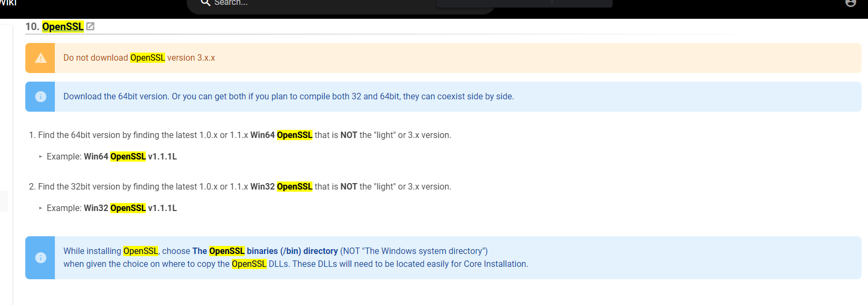Click step 1 'Find the 64bit version' sentence
Screen dimensions: 868x305
245,135
